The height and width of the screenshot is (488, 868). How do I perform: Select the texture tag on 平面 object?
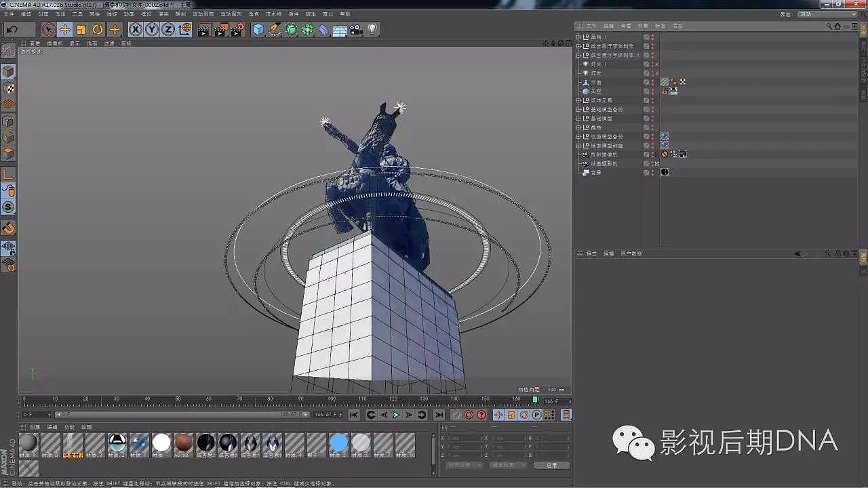pyautogui.click(x=665, y=82)
